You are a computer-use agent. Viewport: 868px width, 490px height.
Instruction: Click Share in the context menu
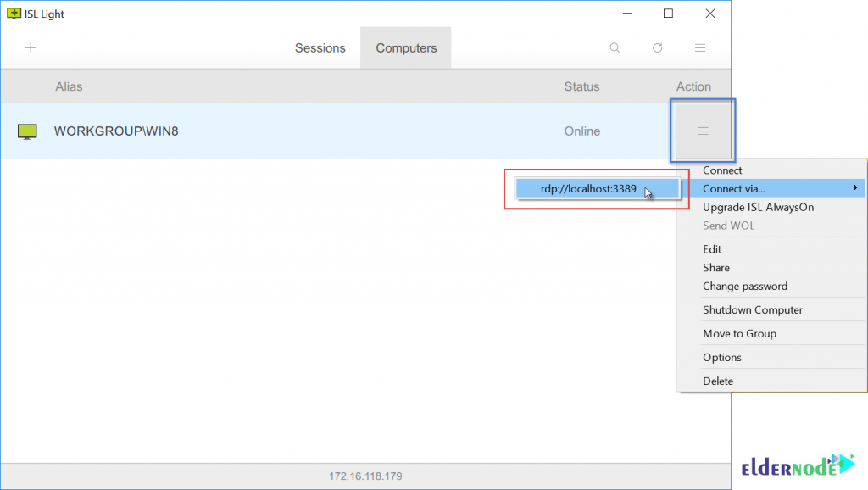point(715,267)
